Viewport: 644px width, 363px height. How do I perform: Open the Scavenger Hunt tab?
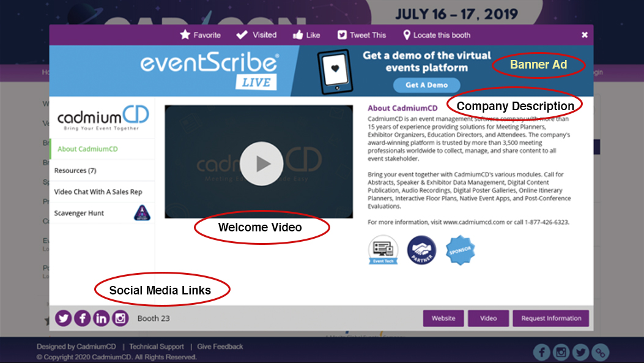[102, 213]
